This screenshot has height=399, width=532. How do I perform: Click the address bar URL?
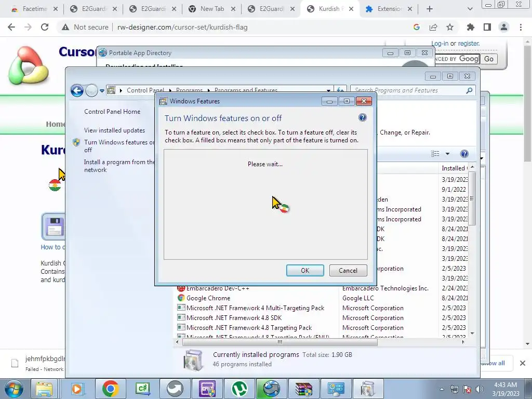coord(182,27)
